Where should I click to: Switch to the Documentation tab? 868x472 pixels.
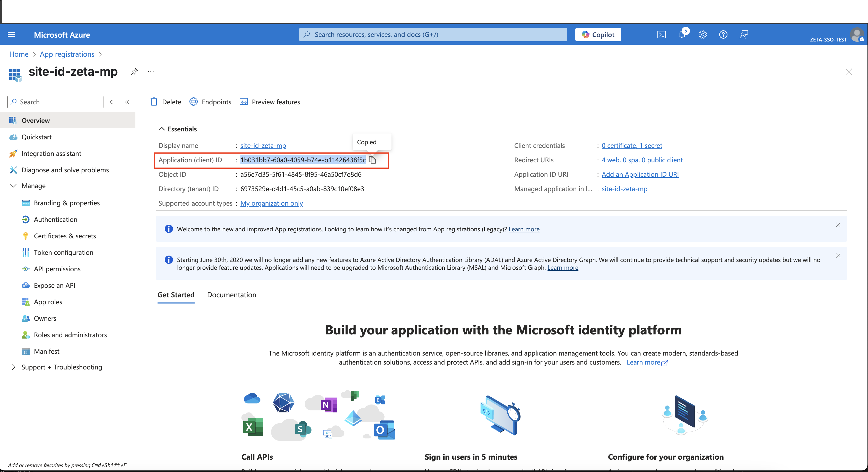(231, 295)
